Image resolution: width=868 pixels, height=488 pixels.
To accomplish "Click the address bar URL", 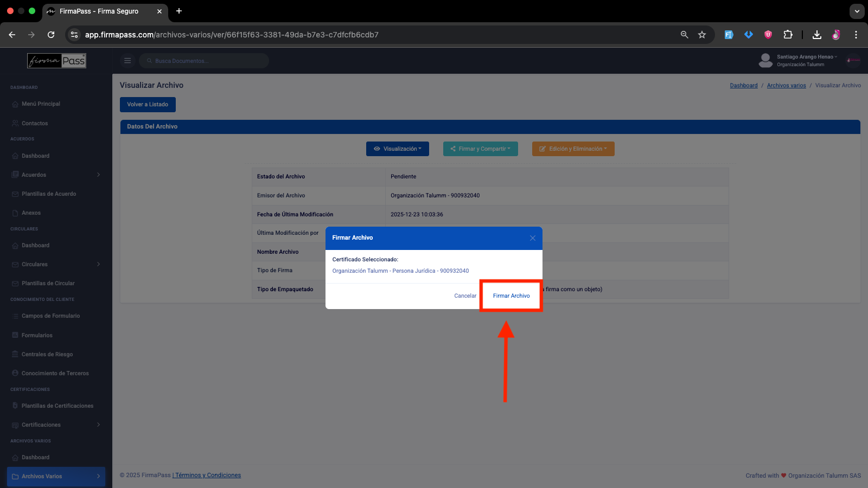I will click(x=232, y=35).
